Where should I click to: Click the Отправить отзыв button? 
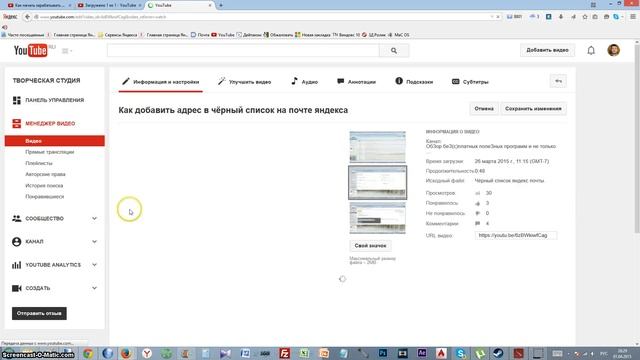click(39, 313)
